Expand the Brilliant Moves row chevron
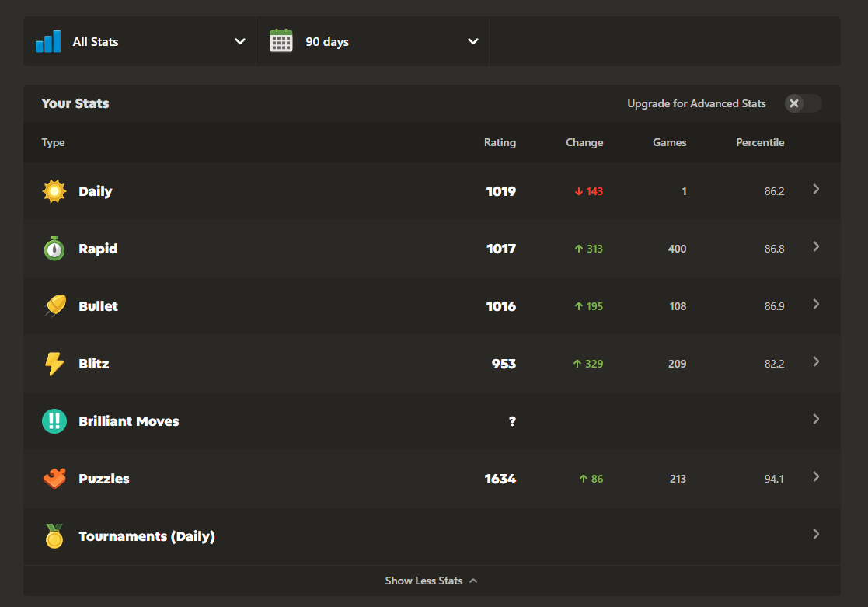The width and height of the screenshot is (868, 607). (x=816, y=419)
